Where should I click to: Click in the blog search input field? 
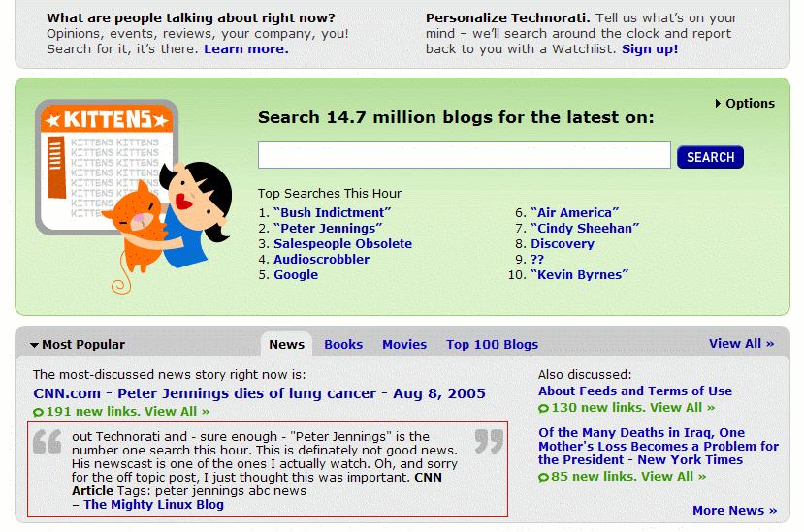coord(464,155)
